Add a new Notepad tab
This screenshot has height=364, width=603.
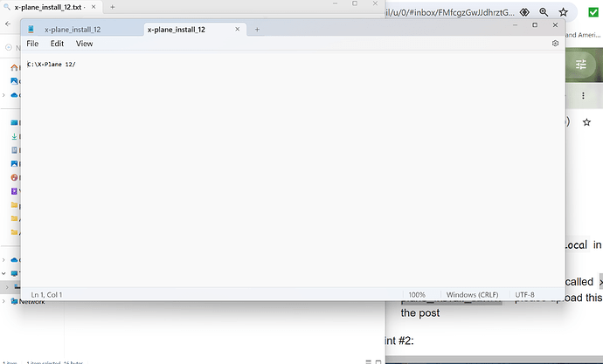(x=257, y=30)
